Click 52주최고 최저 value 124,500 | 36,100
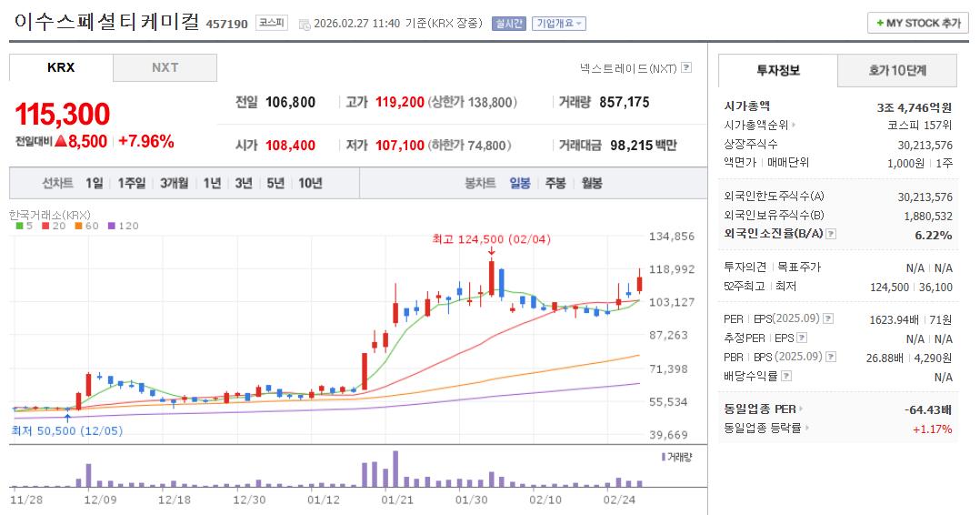 (911, 288)
